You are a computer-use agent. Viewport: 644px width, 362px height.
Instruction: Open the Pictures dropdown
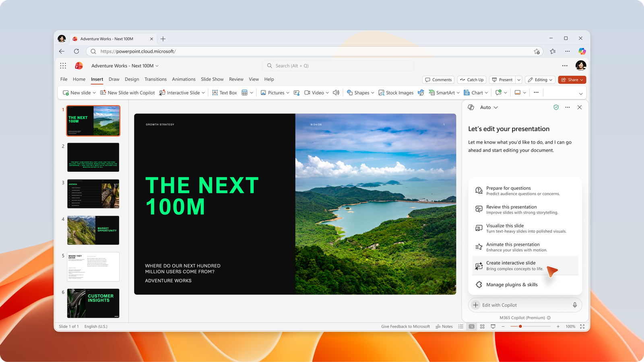288,93
